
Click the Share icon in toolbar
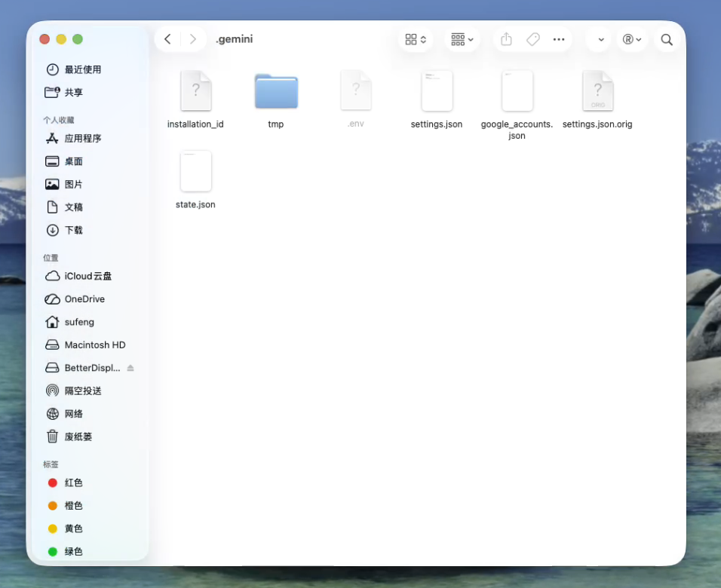pyautogui.click(x=506, y=39)
